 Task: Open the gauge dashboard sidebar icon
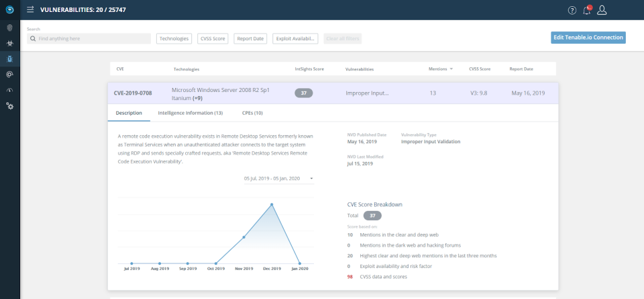[10, 90]
